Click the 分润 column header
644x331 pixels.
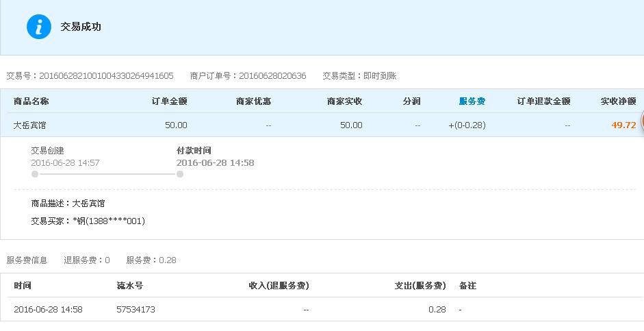coord(411,101)
